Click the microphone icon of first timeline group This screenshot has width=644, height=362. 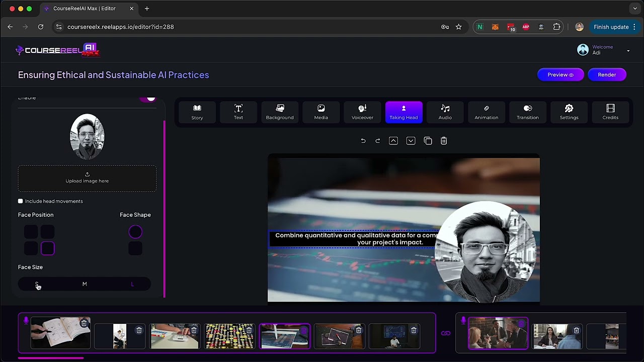point(26,320)
